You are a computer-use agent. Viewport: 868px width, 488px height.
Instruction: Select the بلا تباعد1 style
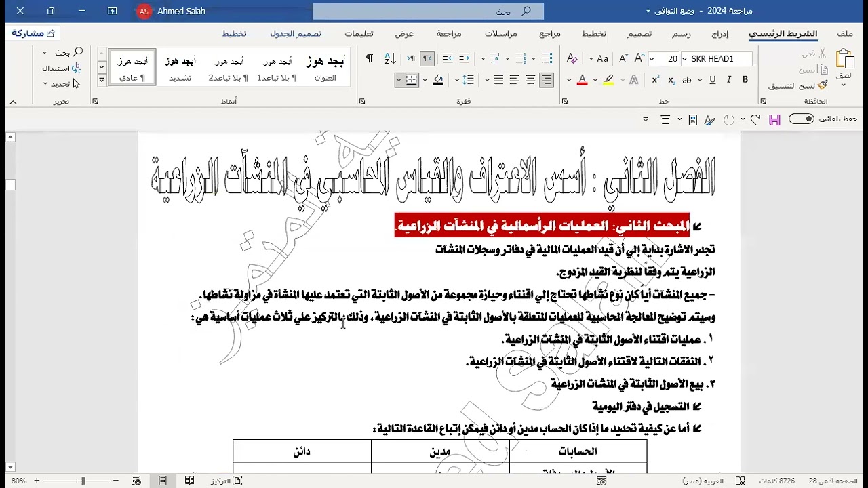click(x=277, y=68)
